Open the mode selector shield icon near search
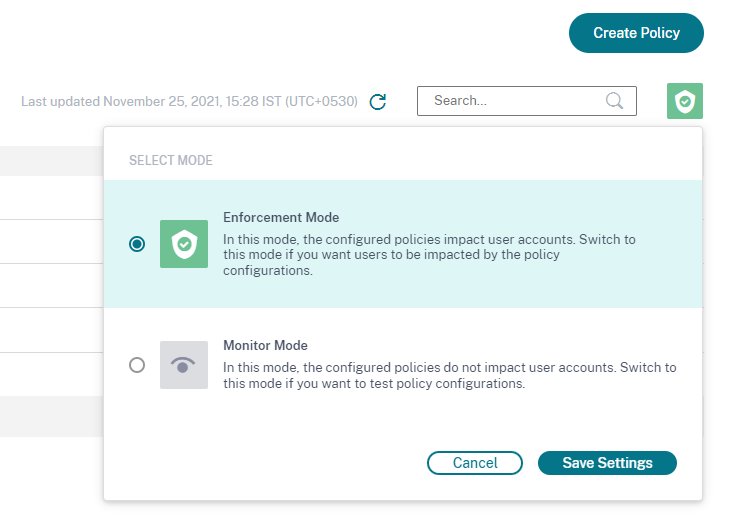Image resolution: width=731 pixels, height=520 pixels. point(685,101)
